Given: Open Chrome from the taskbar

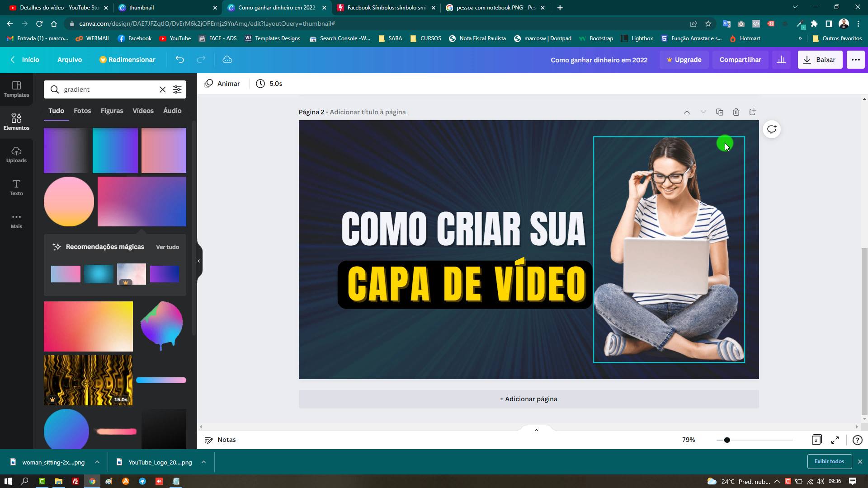Looking at the screenshot, I should tap(92, 481).
